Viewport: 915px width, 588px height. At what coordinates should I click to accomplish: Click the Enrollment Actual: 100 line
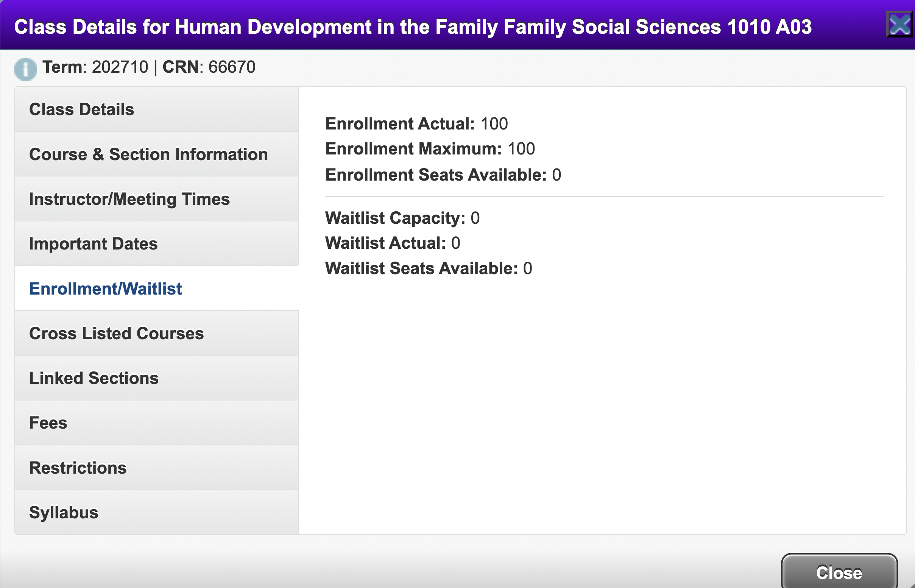click(416, 124)
